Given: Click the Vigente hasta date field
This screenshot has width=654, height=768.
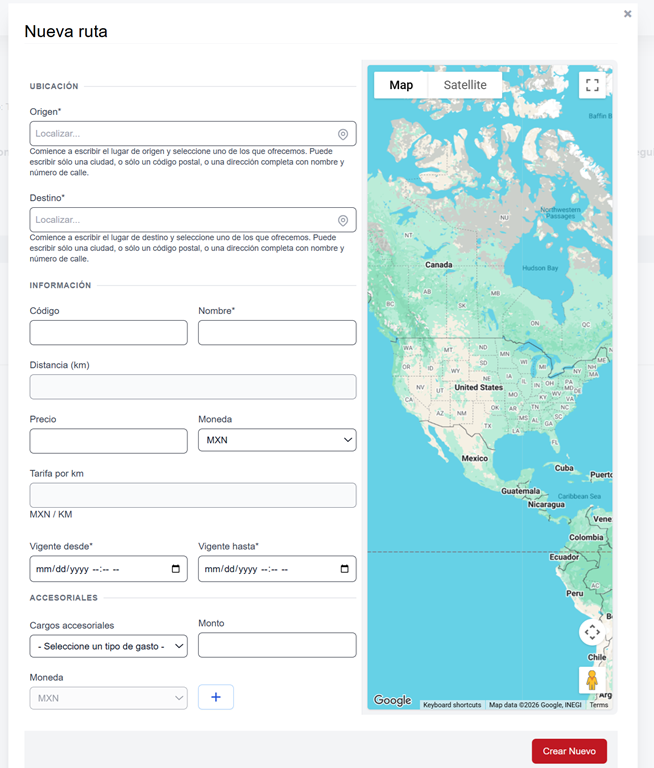Looking at the screenshot, I should click(x=277, y=569).
